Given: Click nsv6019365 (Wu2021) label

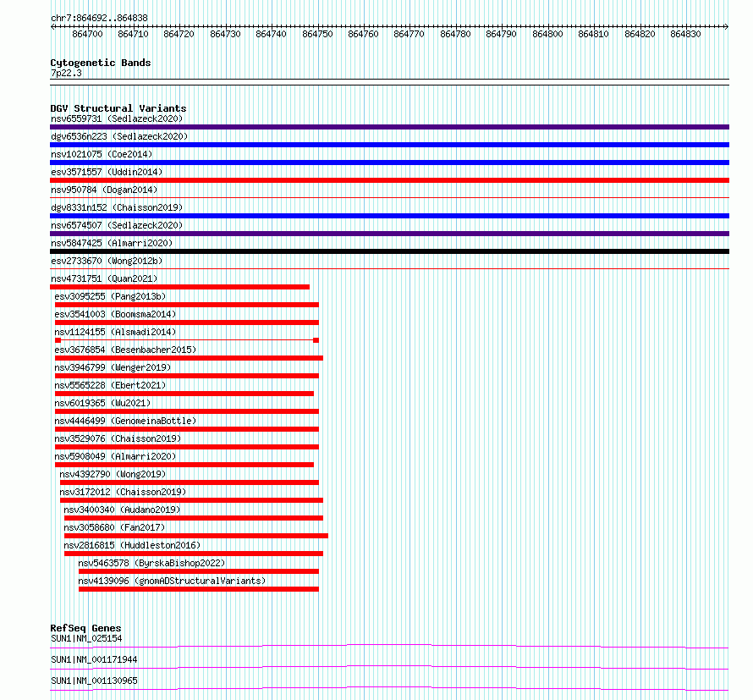Looking at the screenshot, I should click(102, 403).
